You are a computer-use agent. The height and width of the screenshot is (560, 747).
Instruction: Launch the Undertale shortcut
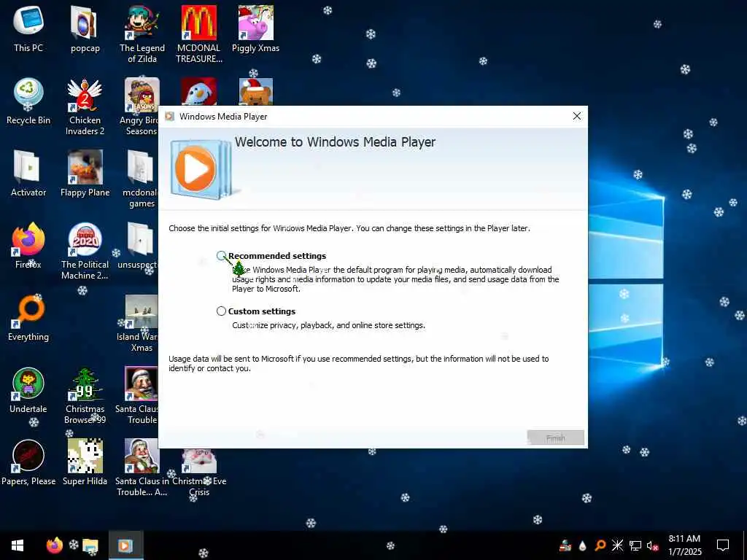point(28,389)
